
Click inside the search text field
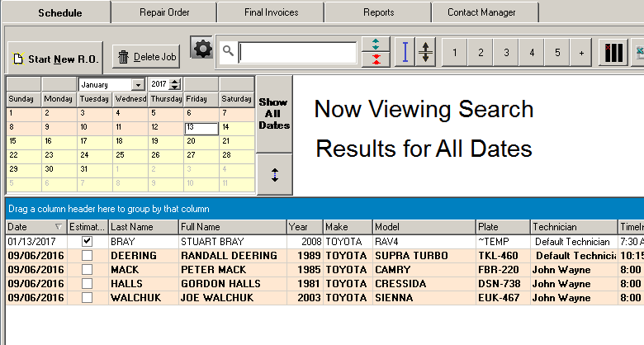pyautogui.click(x=297, y=53)
